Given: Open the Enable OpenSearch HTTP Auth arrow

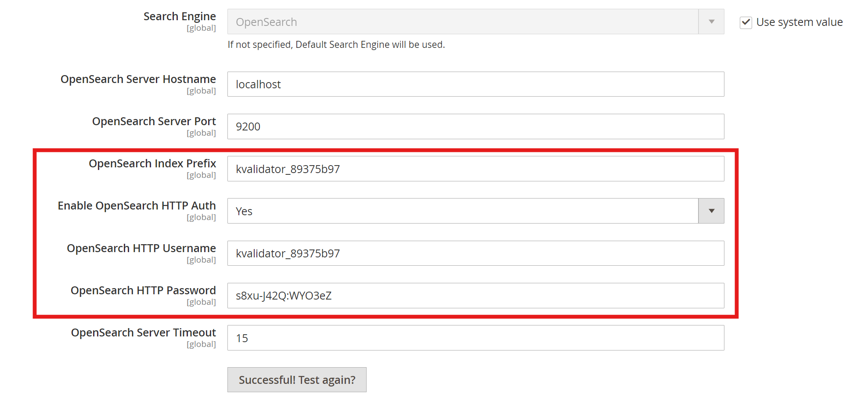Looking at the screenshot, I should [x=711, y=211].
